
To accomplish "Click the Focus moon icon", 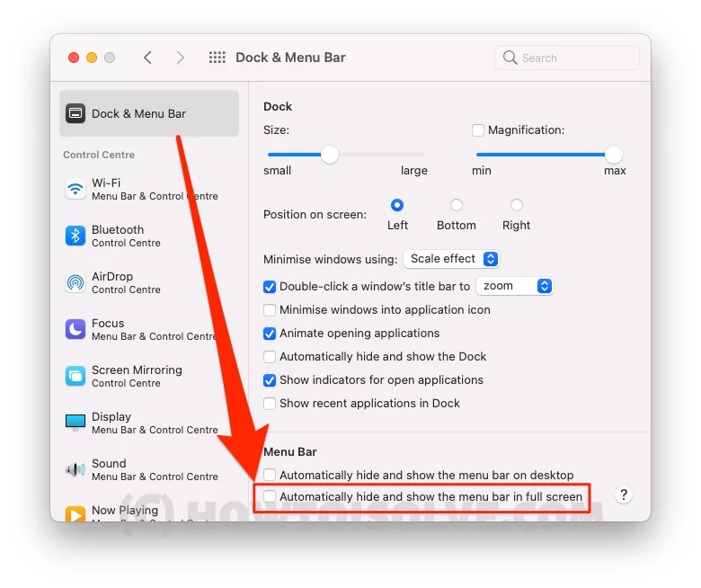I will click(75, 329).
